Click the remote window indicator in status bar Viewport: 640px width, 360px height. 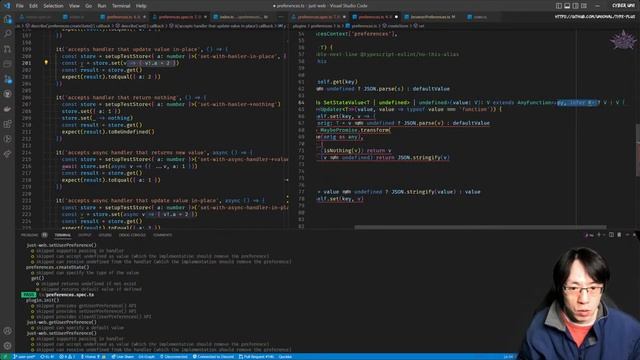pos(5,357)
